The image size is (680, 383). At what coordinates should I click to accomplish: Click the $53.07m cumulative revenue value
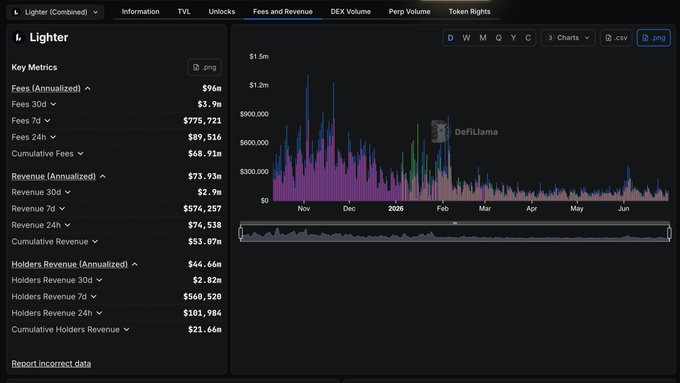point(205,242)
